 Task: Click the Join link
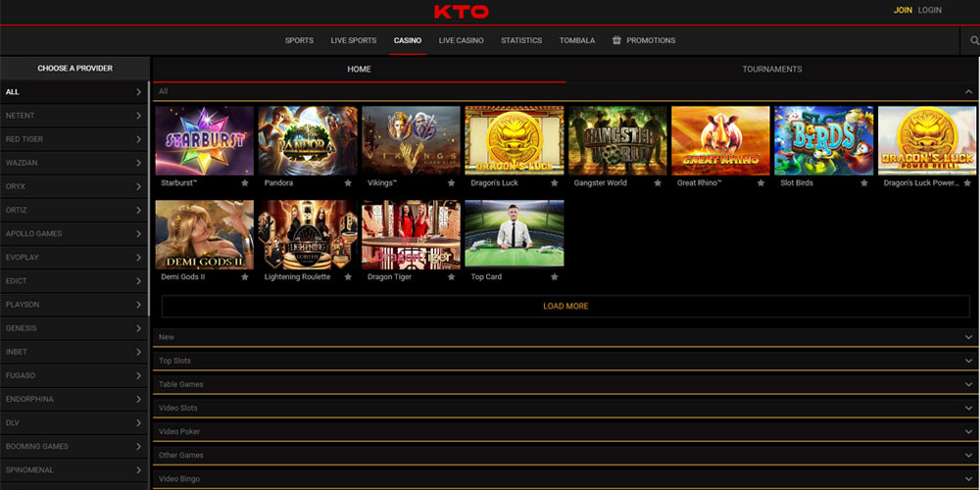[903, 10]
